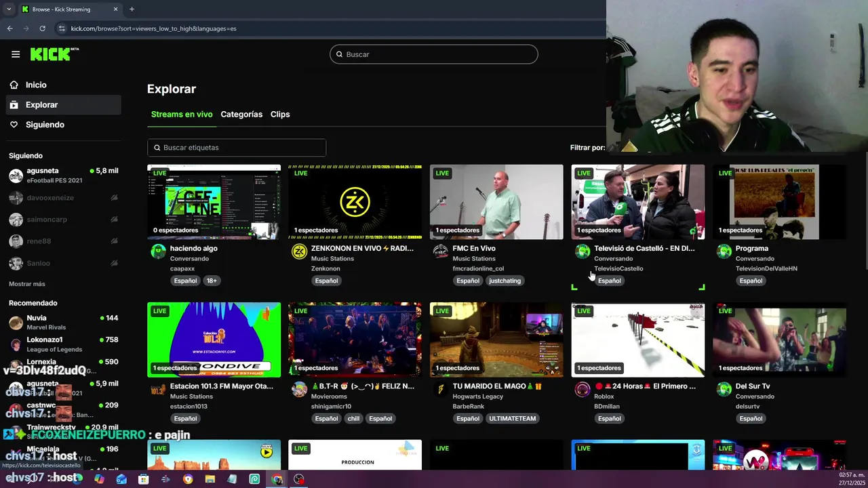Open the Programa stream thumbnail
The image size is (868, 488).
point(779,202)
